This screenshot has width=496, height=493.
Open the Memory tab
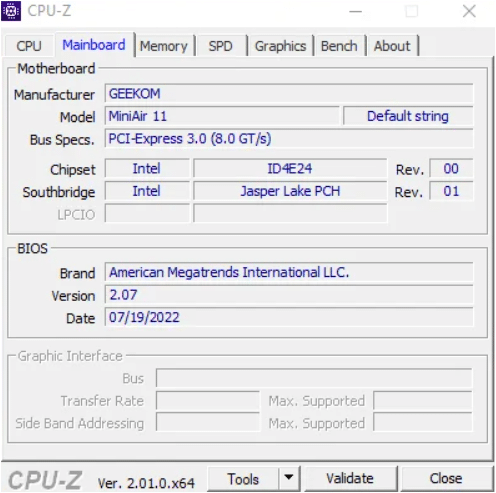(x=164, y=46)
